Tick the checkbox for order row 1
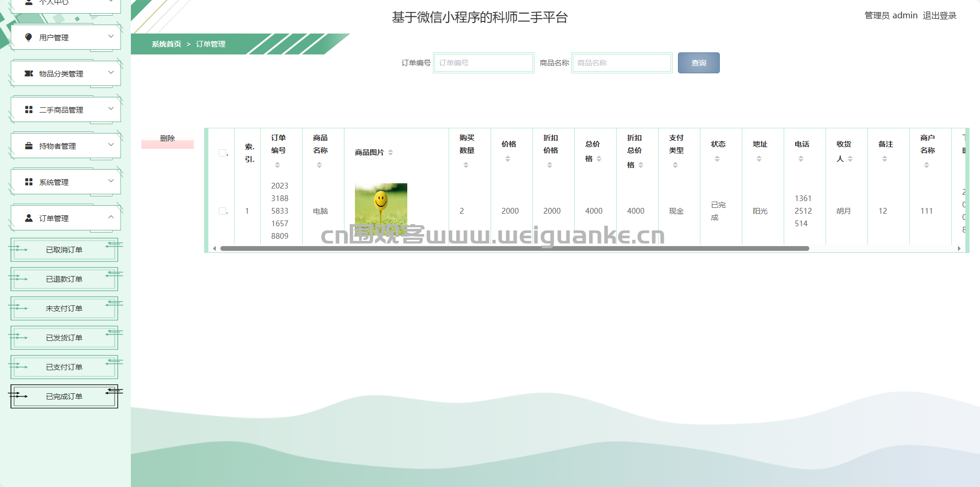980x487 pixels. click(x=222, y=211)
